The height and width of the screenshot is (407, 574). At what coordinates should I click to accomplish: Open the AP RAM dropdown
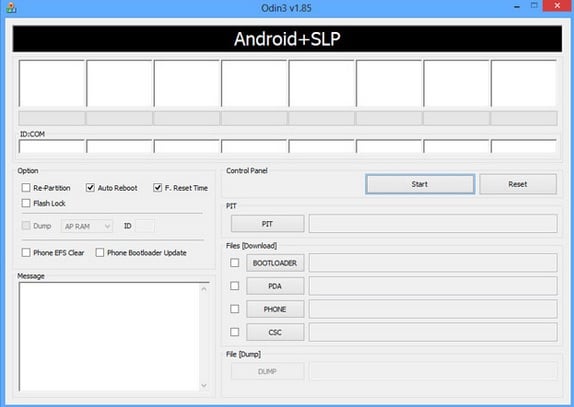(x=87, y=226)
